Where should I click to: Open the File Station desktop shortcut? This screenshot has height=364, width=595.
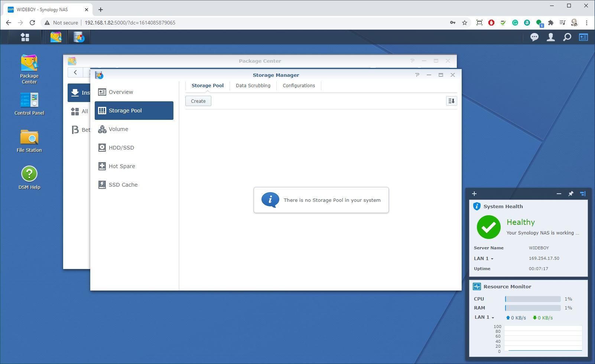(29, 141)
